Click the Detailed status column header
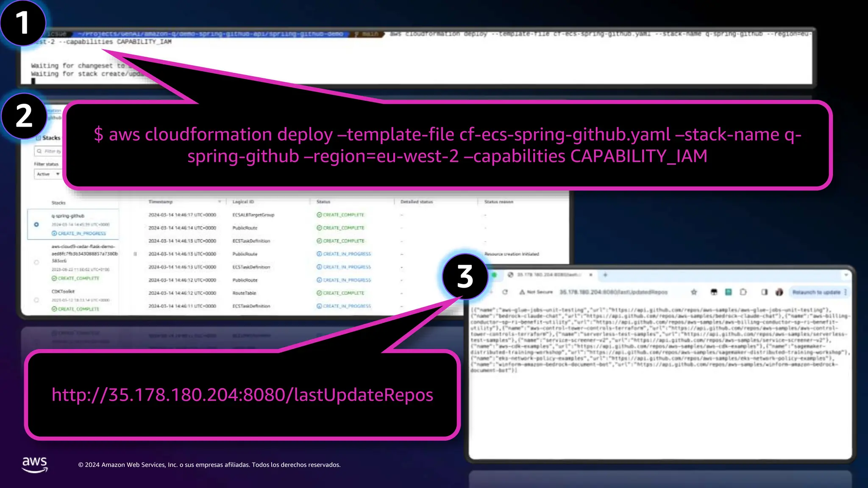 coord(417,202)
